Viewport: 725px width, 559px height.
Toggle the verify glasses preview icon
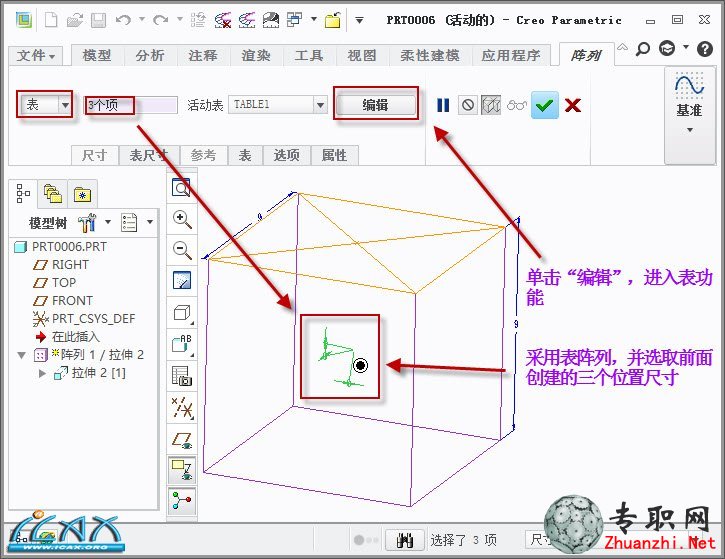coord(516,105)
